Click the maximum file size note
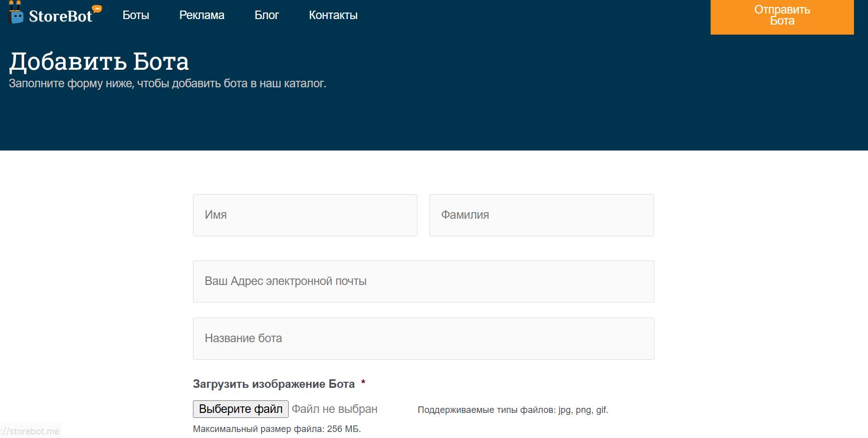The width and height of the screenshot is (868, 438). point(277,429)
